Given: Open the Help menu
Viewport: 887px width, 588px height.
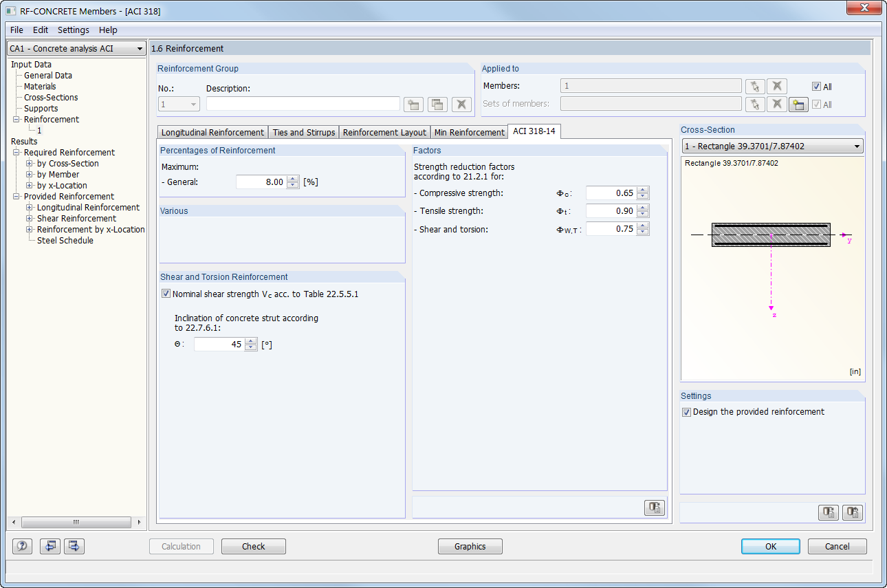Looking at the screenshot, I should [108, 30].
